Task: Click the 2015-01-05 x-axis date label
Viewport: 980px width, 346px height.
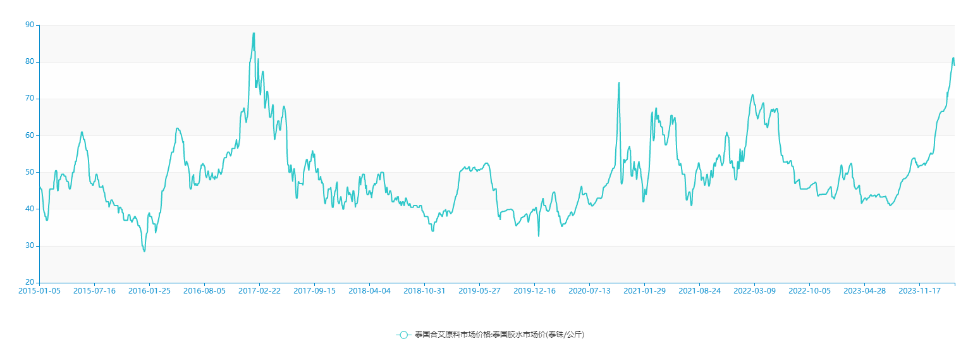Action: tap(39, 291)
